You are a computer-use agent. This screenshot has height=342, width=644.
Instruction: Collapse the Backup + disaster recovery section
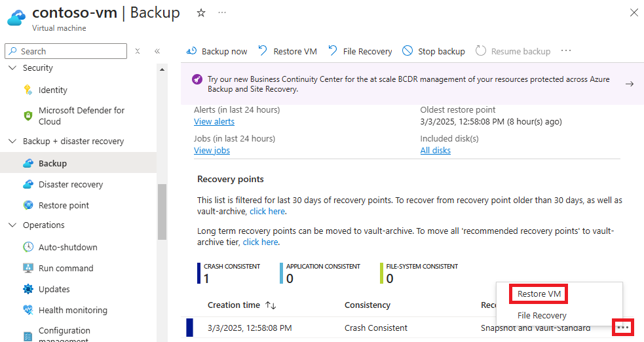[x=12, y=142]
